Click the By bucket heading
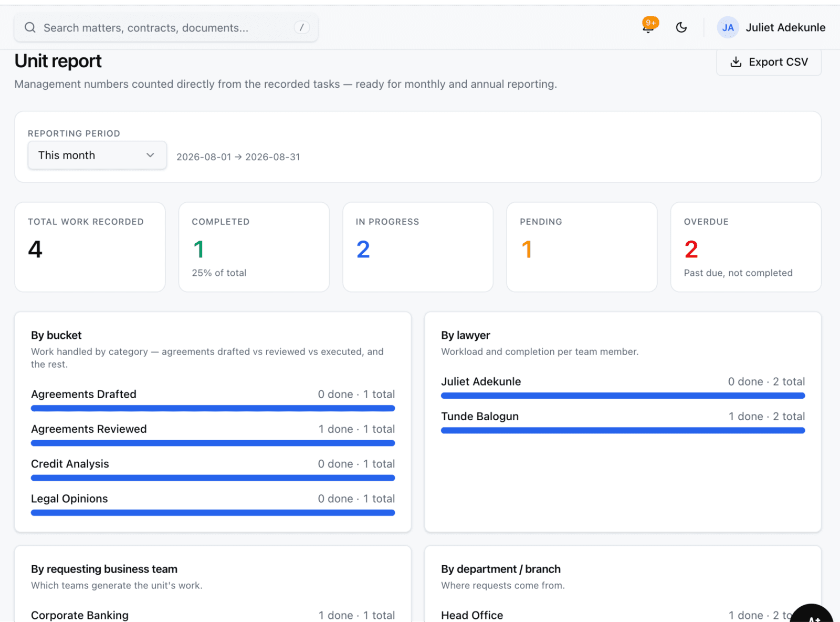The width and height of the screenshot is (840, 622). pos(56,335)
